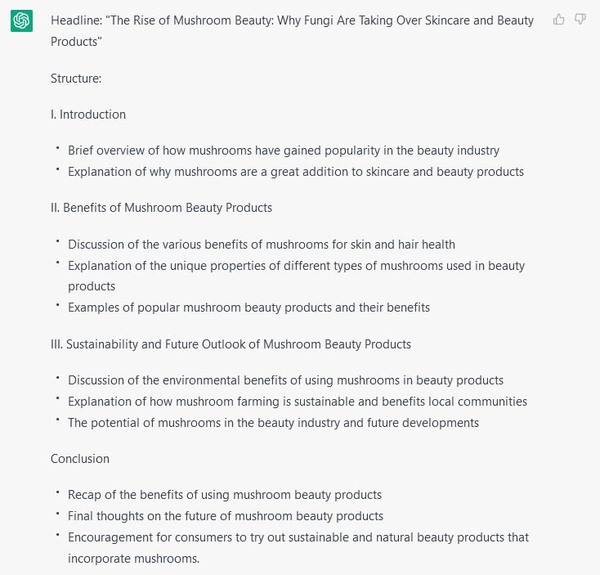Click the bullet about sustainable mushroom farming
Viewport: 600px width, 575px height.
297,401
